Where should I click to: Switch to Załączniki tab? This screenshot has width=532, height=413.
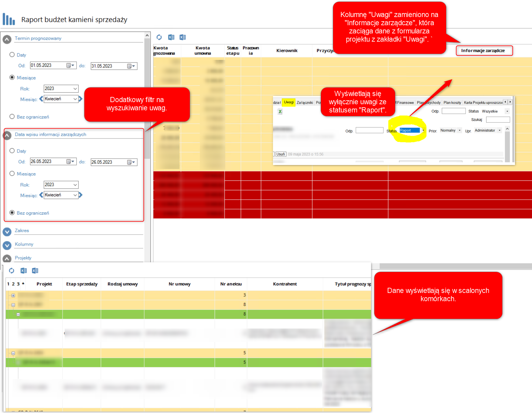(305, 102)
